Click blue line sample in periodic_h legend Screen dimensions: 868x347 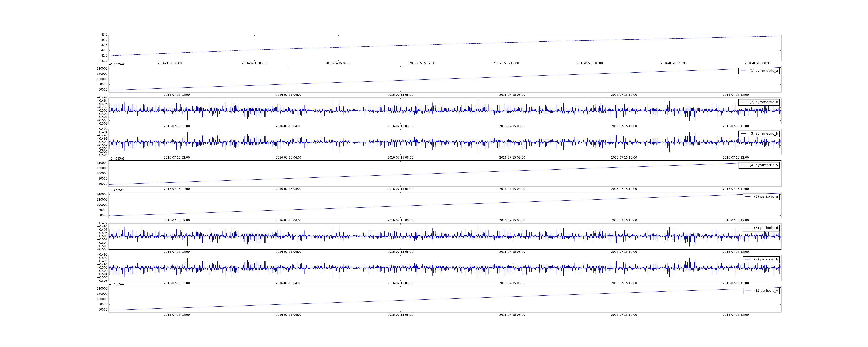click(x=748, y=259)
